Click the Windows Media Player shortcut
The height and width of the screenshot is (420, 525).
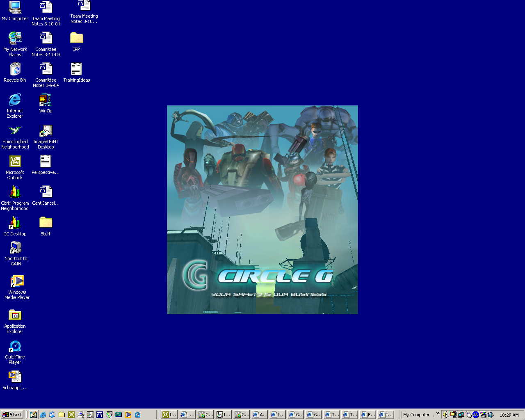click(x=17, y=282)
